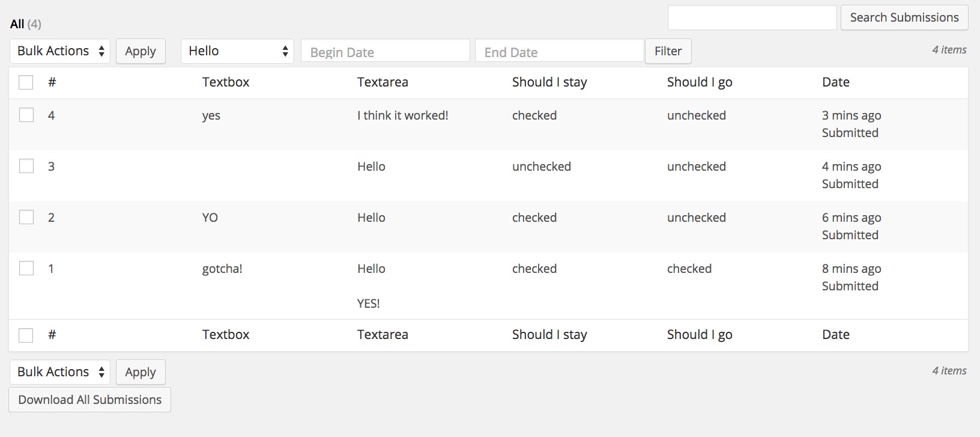Focus the End Date field
The width and height of the screenshot is (980, 437).
point(560,51)
